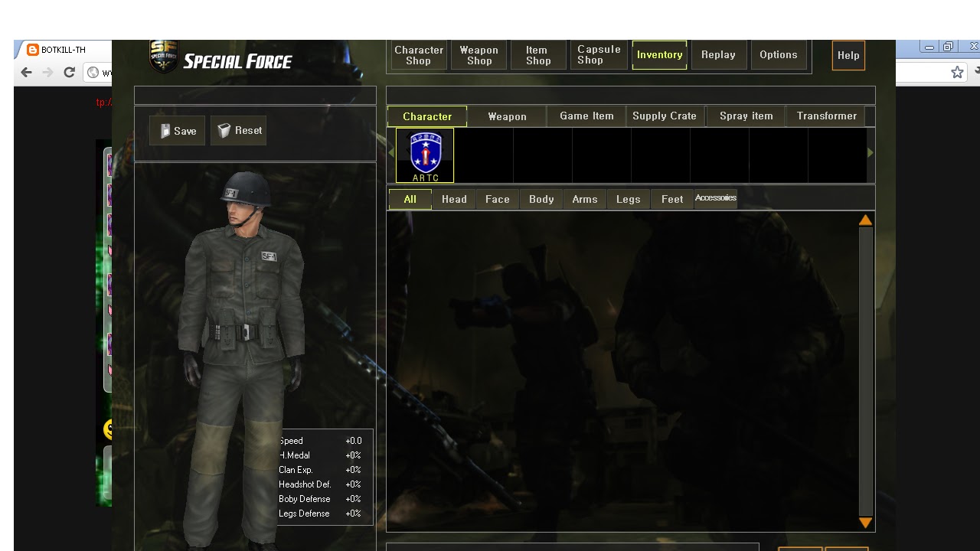Select the BOTKILL-TH browser tab
The width and height of the screenshot is (980, 551).
pos(65,50)
